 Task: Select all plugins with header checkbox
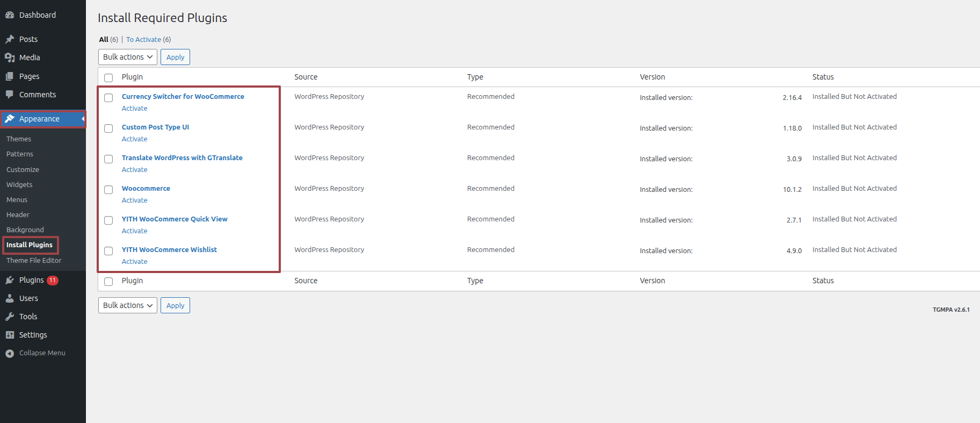pyautogui.click(x=108, y=77)
